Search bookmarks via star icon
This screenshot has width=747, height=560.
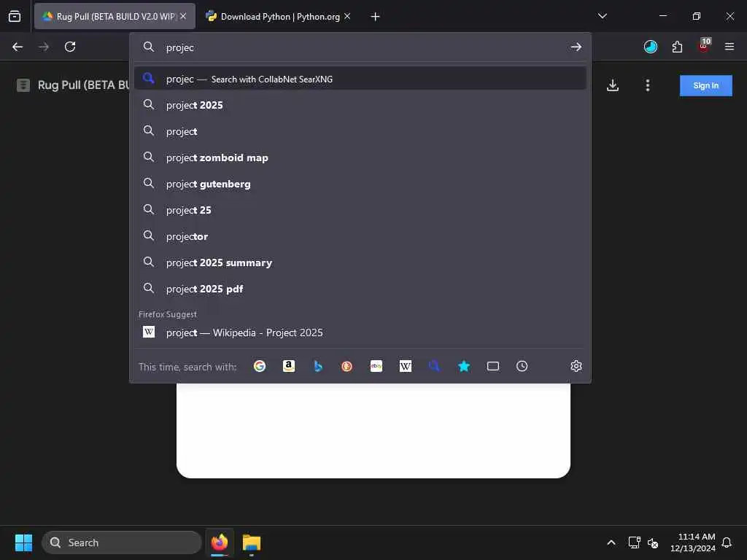tap(463, 366)
